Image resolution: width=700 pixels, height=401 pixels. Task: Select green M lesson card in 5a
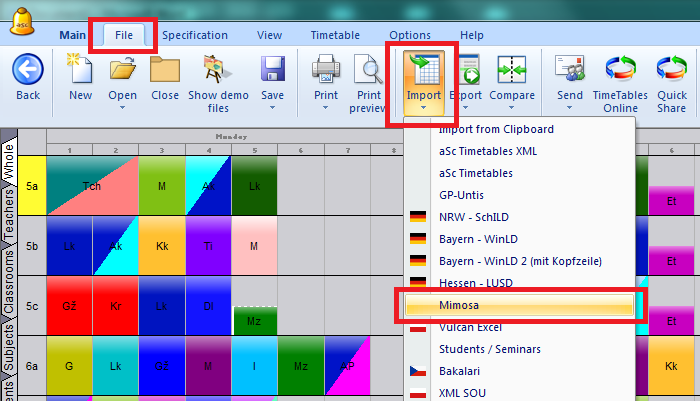162,186
